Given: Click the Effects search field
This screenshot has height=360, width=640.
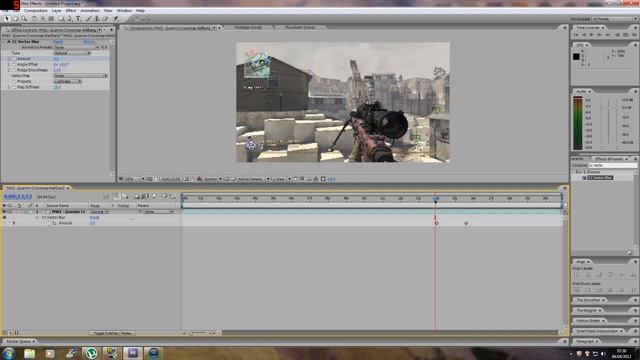Looking at the screenshot, I should [x=613, y=165].
